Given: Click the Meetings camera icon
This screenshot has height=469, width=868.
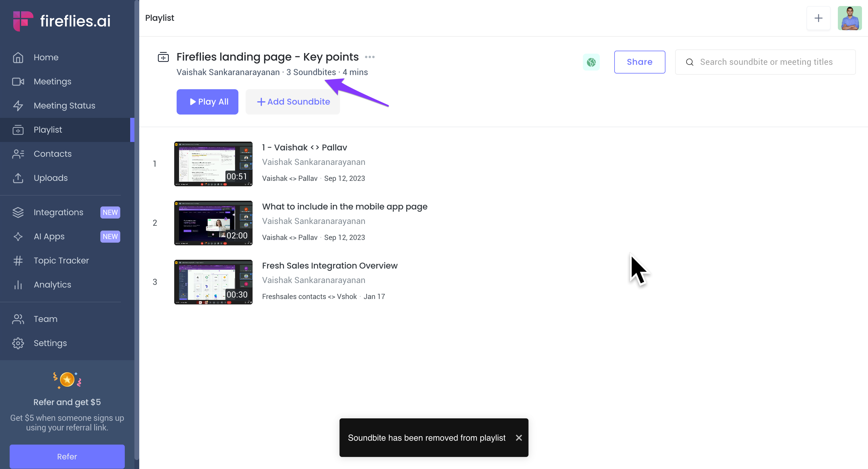Looking at the screenshot, I should (x=18, y=82).
